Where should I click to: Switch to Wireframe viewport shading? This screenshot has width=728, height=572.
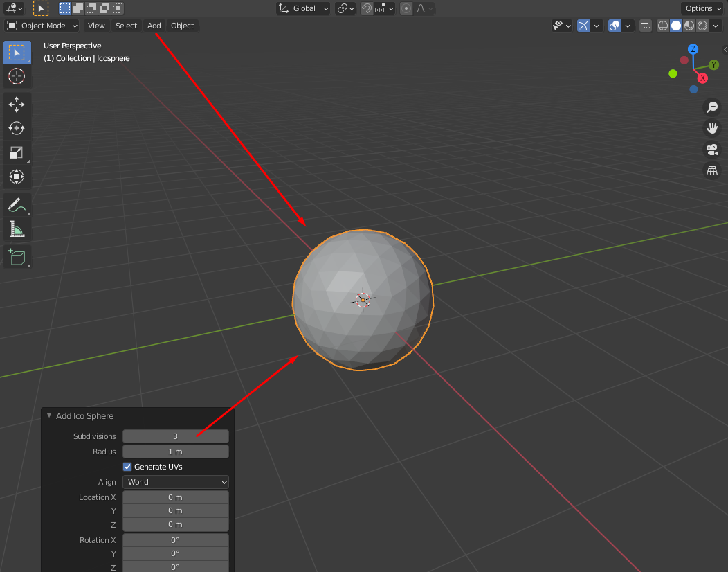point(663,26)
